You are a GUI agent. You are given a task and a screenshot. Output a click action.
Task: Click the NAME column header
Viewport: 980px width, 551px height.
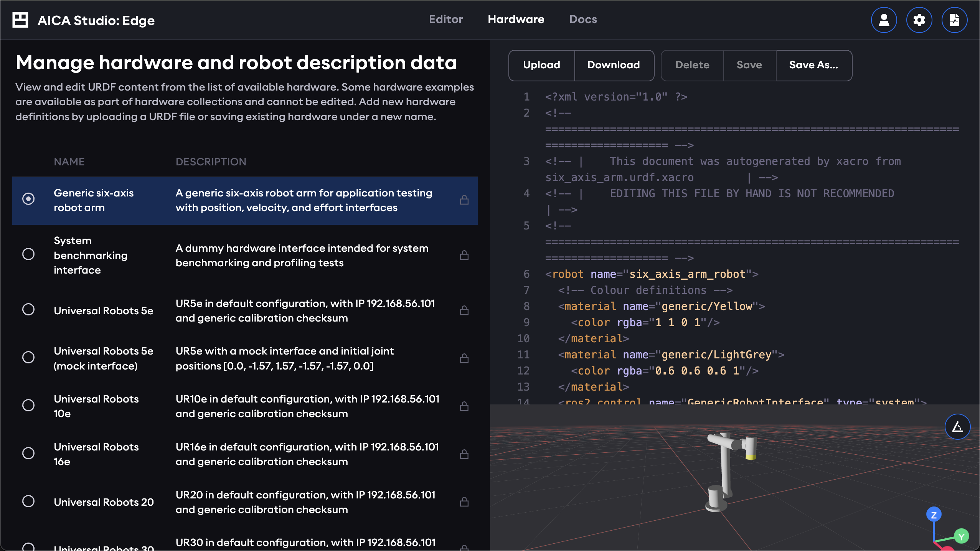click(69, 162)
